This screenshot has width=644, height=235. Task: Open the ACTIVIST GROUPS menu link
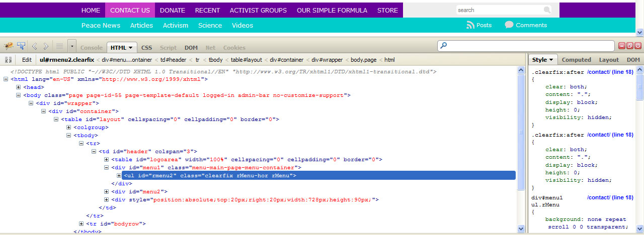pyautogui.click(x=258, y=10)
